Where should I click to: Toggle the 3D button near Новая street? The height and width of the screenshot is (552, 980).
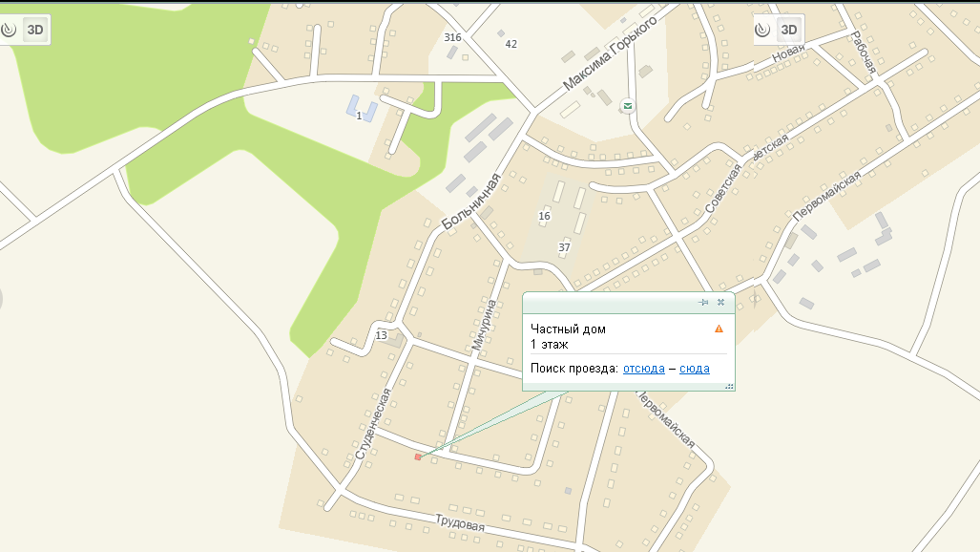(789, 30)
